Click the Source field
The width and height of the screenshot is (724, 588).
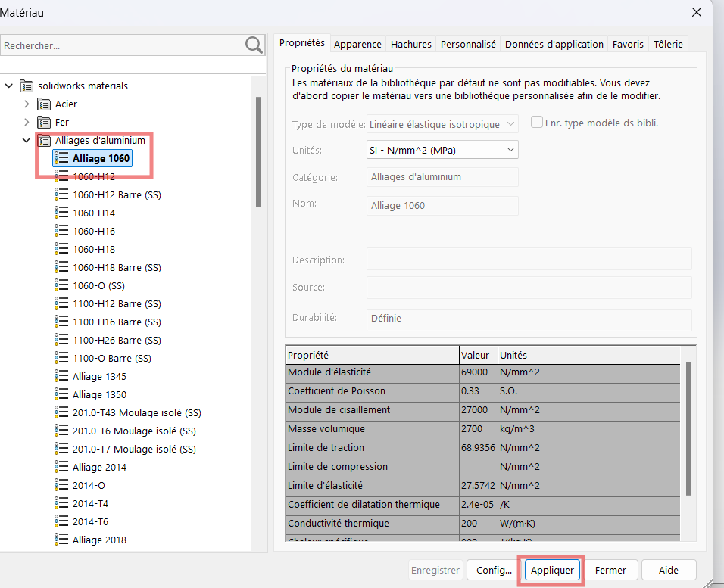[529, 287]
